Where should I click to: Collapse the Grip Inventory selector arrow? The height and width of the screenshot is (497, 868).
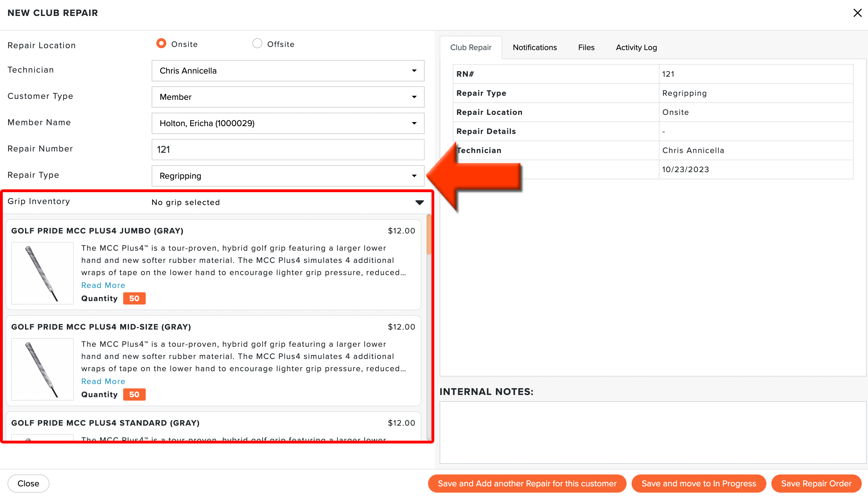(419, 202)
